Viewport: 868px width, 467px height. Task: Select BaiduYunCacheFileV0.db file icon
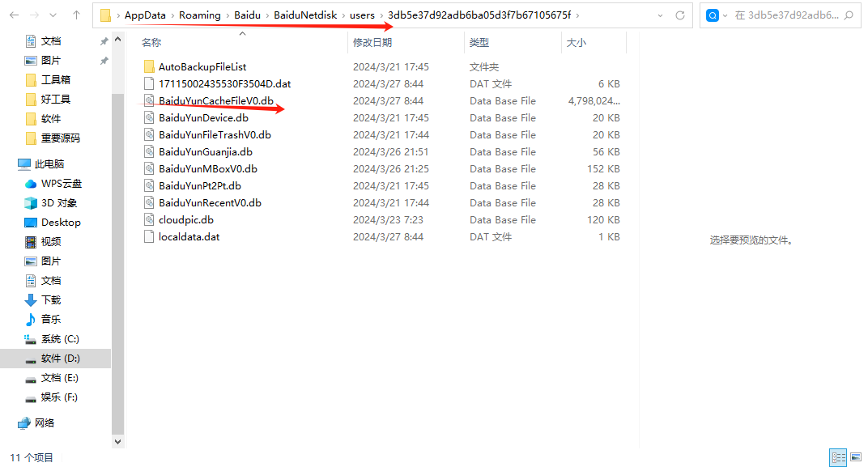(x=149, y=100)
